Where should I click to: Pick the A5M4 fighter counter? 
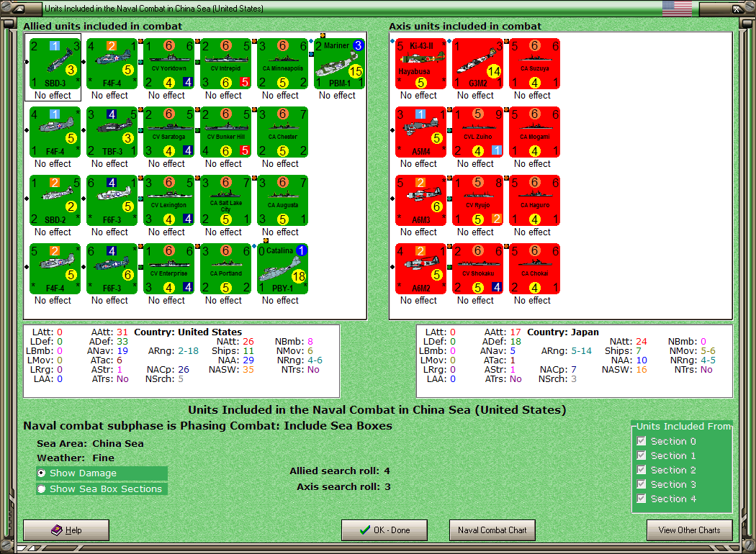click(421, 132)
